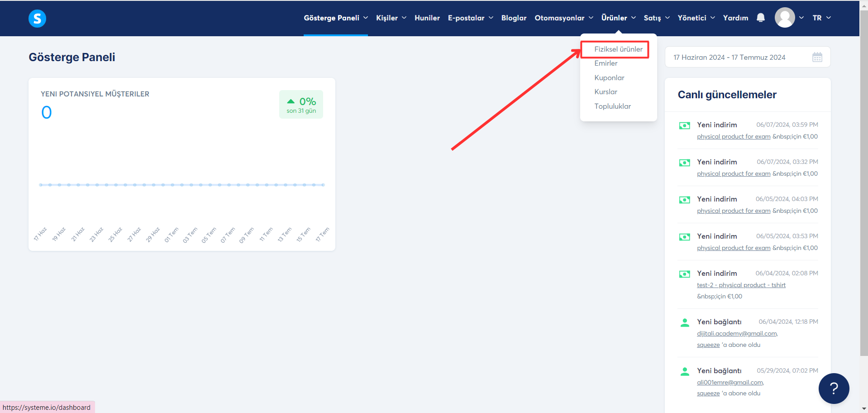
Task: Expand the Satış dropdown
Action: pyautogui.click(x=656, y=18)
